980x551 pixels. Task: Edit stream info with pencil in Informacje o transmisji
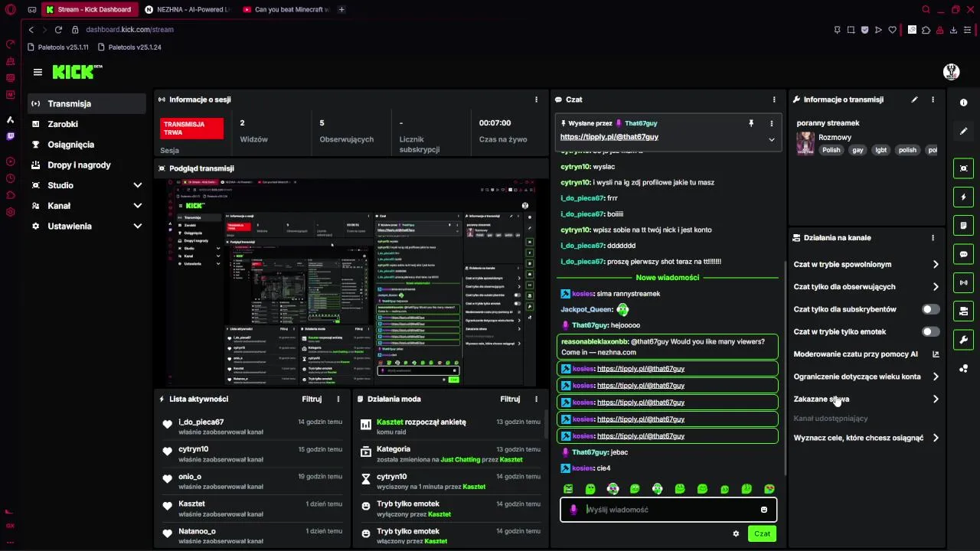(x=914, y=99)
